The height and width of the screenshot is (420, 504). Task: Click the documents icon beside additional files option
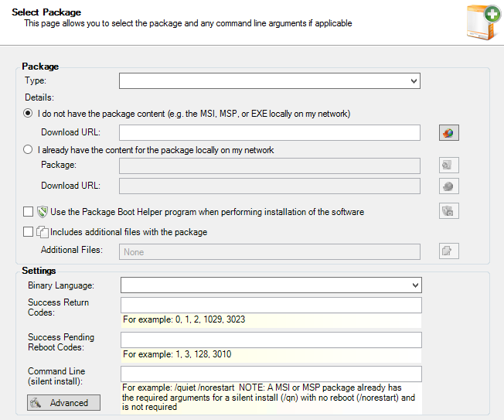click(x=43, y=231)
